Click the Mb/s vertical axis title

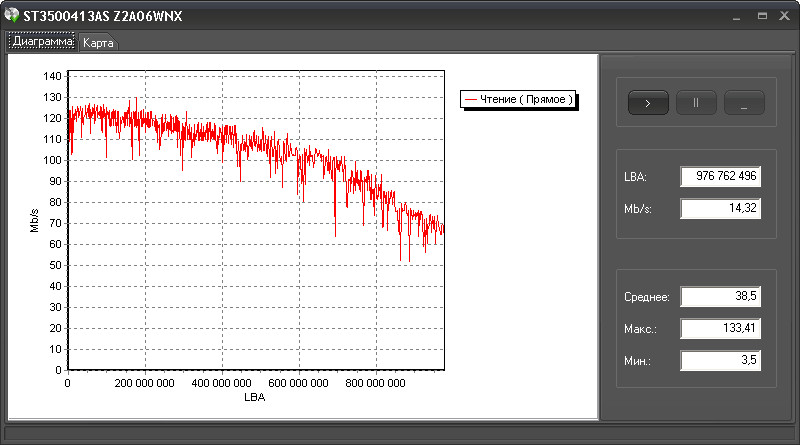pos(34,220)
